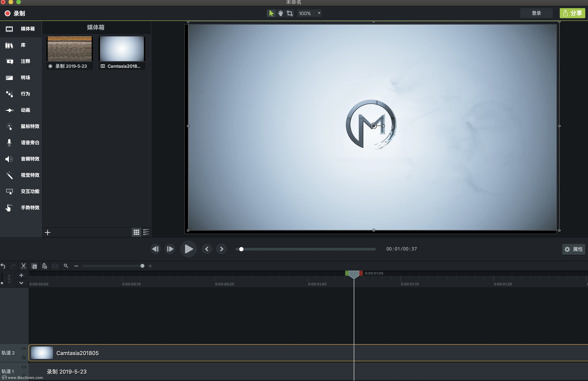588x381 pixels.
Task: Click the step-forward frame button
Action: pyautogui.click(x=170, y=249)
